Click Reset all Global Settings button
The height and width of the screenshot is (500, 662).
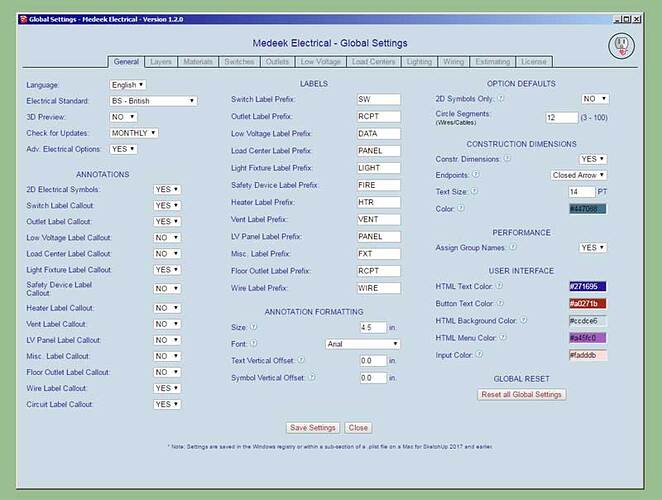pyautogui.click(x=521, y=394)
